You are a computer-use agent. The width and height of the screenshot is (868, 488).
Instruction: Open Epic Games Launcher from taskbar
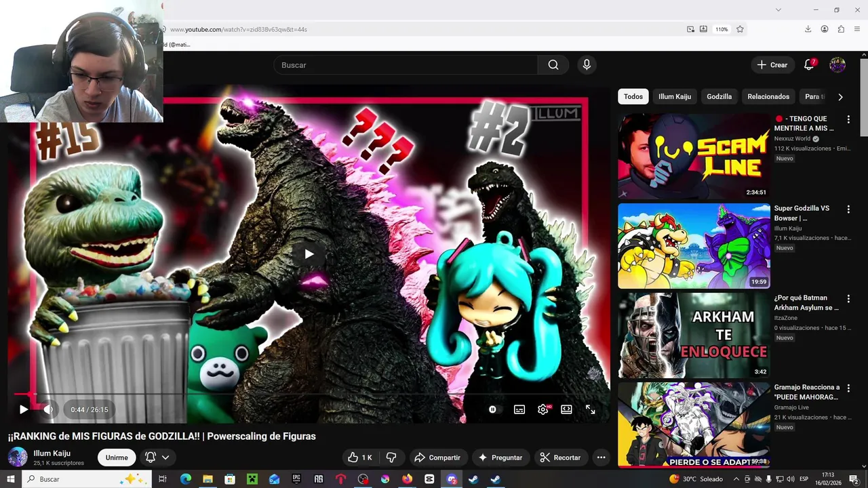click(296, 479)
